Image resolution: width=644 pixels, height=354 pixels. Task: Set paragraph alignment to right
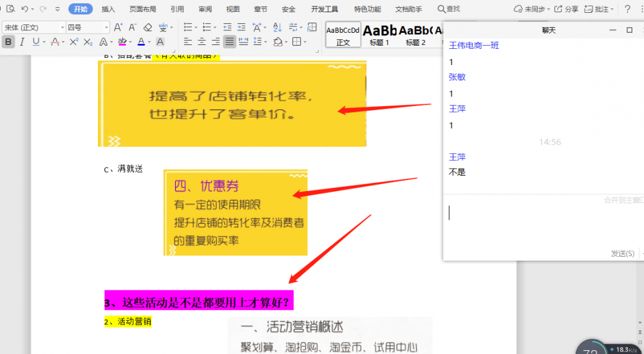pos(216,41)
